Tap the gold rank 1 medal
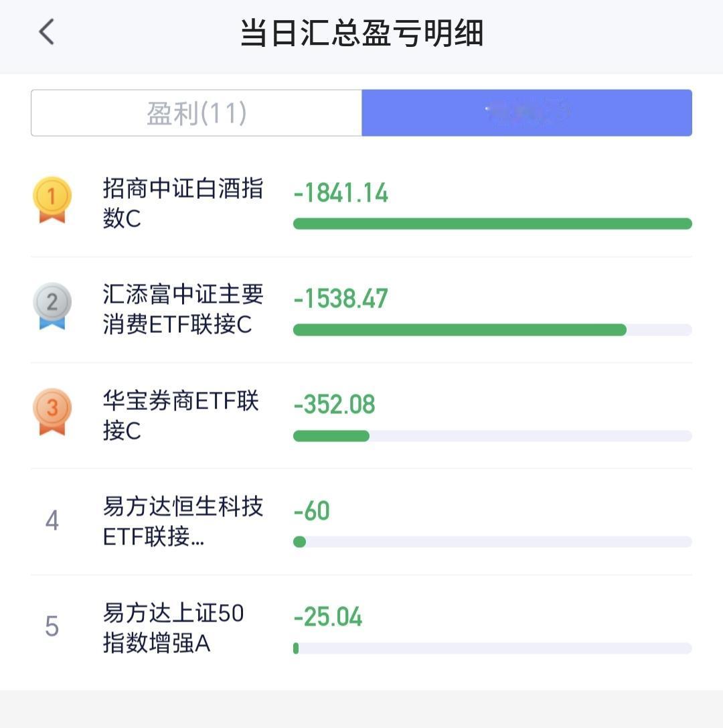 [52, 200]
